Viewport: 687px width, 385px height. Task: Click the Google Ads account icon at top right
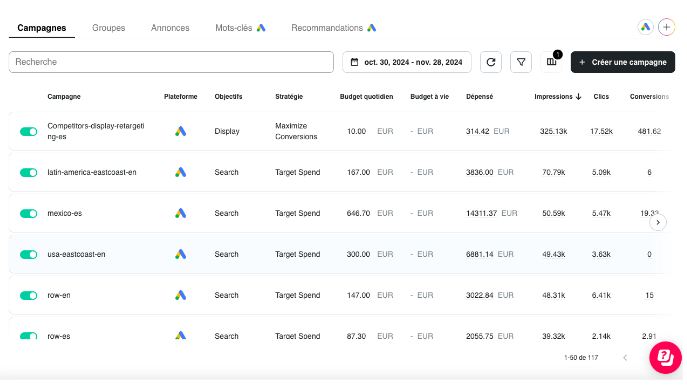click(645, 27)
